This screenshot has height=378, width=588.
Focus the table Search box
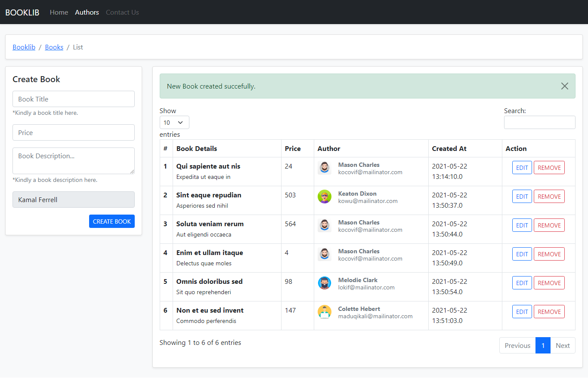click(x=540, y=123)
